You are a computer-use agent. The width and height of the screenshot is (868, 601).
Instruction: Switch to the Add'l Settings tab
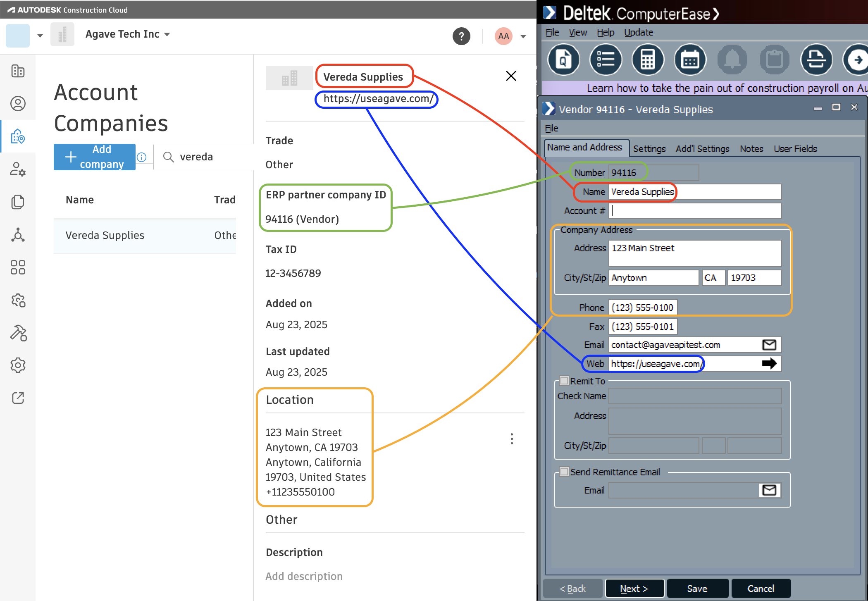click(x=702, y=149)
